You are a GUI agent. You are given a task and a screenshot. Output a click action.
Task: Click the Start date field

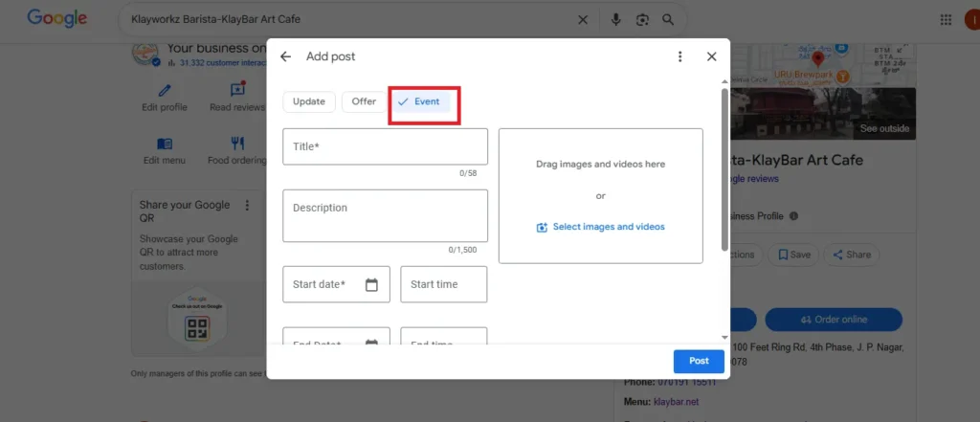(x=336, y=284)
